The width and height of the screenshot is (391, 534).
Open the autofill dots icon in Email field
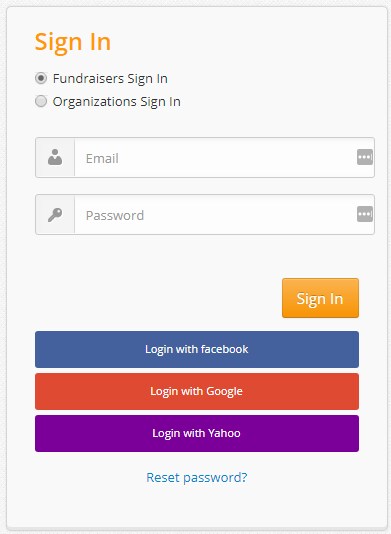point(364,157)
